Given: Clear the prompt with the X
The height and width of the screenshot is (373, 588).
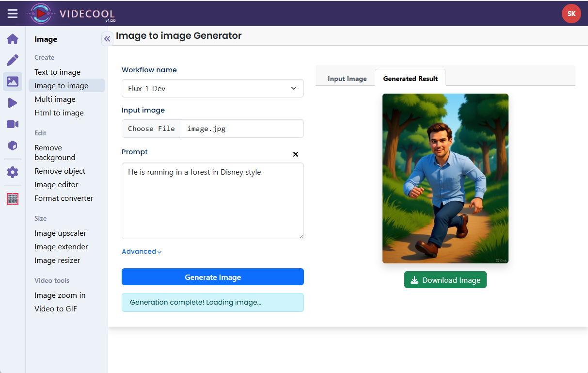Looking at the screenshot, I should tap(296, 154).
